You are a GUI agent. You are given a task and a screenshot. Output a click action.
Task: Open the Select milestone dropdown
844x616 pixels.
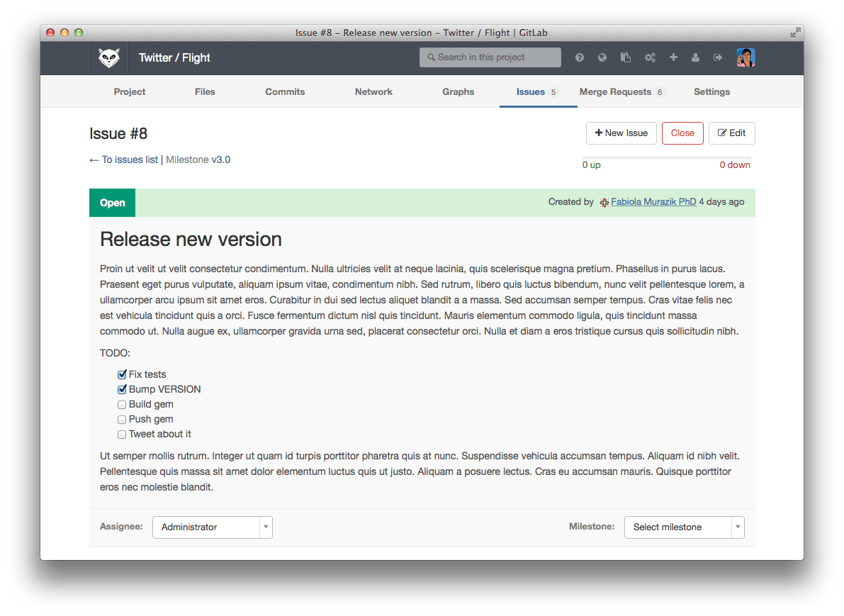(684, 527)
